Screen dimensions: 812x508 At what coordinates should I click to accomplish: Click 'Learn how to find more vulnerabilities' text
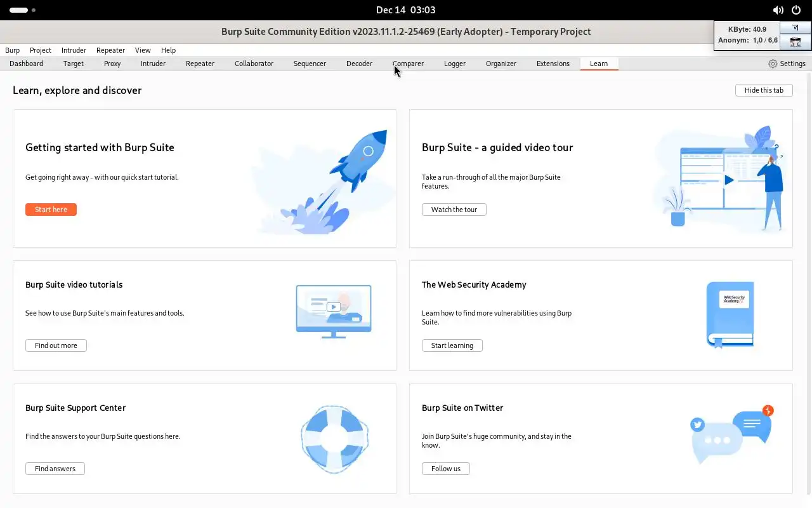click(x=497, y=317)
